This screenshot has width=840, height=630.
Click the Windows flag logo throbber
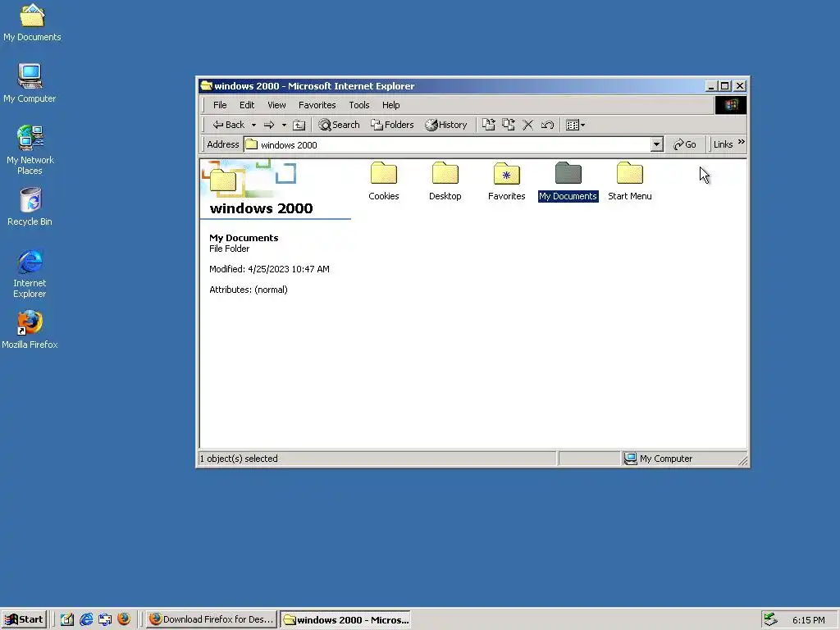pyautogui.click(x=731, y=105)
